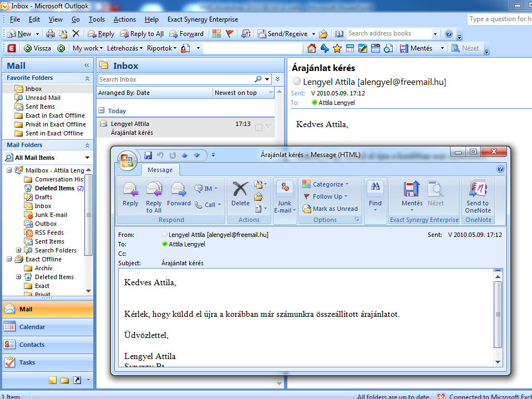This screenshot has height=399, width=532.
Task: Switch to Tasks in navigation pane
Action: [x=48, y=362]
